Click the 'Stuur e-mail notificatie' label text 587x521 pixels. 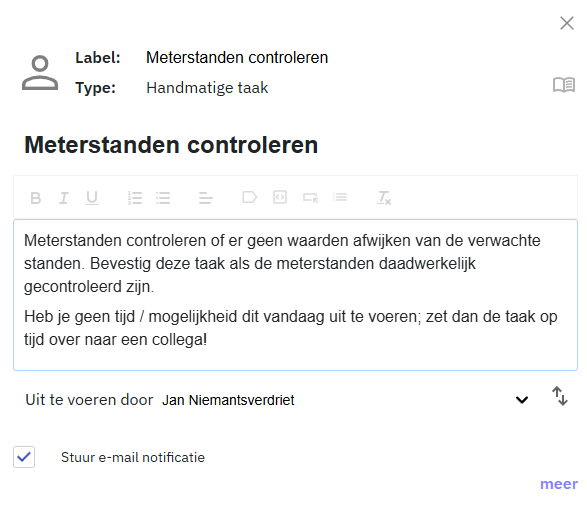tap(133, 457)
